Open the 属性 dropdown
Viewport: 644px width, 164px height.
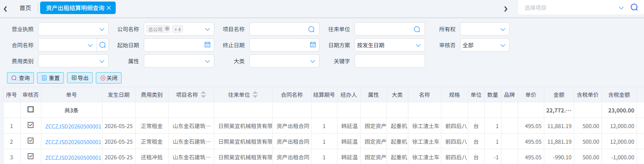tap(179, 61)
